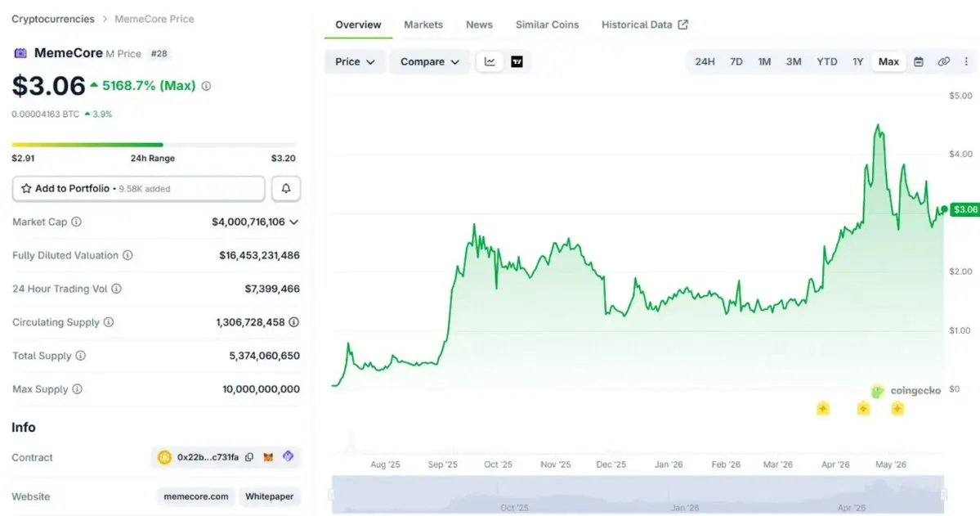Add token to MetaMask fox icon
This screenshot has width=980, height=516.
268,457
